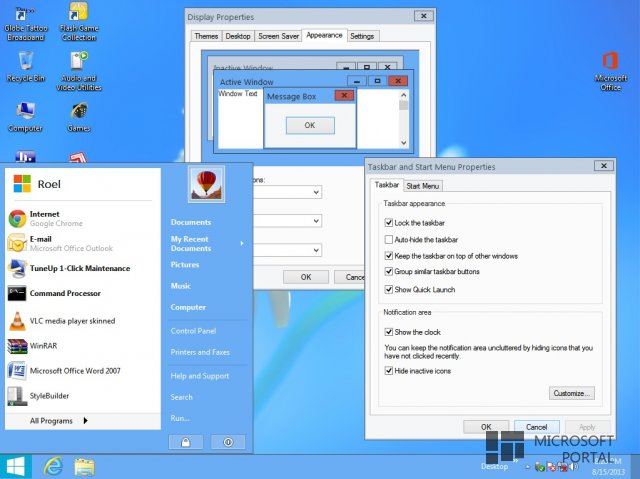
Task: Open the Microsoft Office desktop icon
Action: 611,70
